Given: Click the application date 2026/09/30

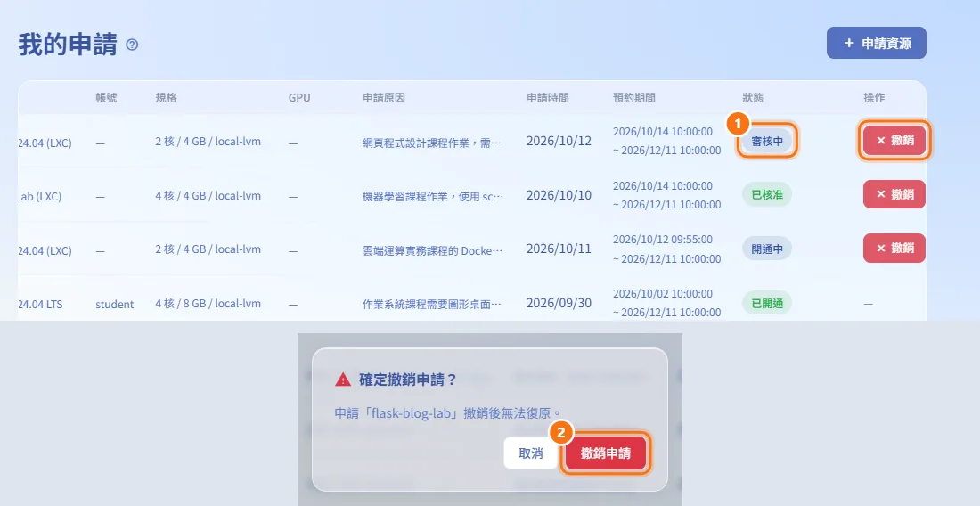Looking at the screenshot, I should pos(559,303).
